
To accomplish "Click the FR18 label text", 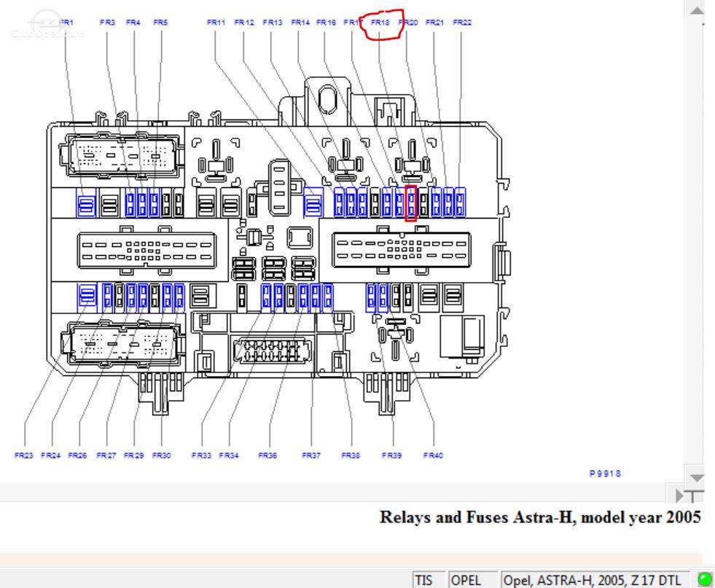I will 380,22.
